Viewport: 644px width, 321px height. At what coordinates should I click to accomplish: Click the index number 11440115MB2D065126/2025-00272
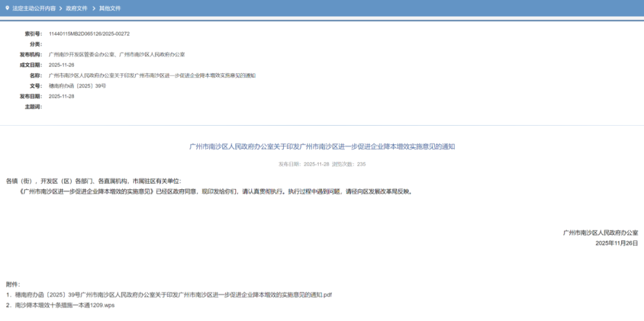pyautogui.click(x=89, y=34)
